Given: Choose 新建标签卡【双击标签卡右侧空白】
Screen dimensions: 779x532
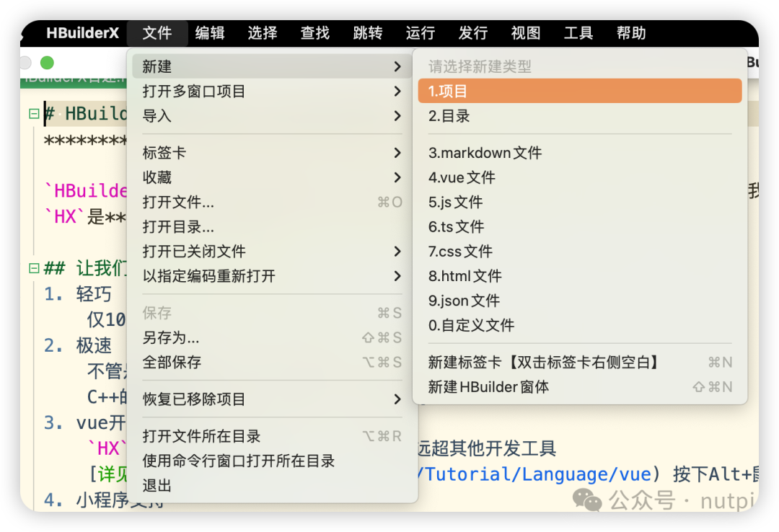Looking at the screenshot, I should [580, 362].
